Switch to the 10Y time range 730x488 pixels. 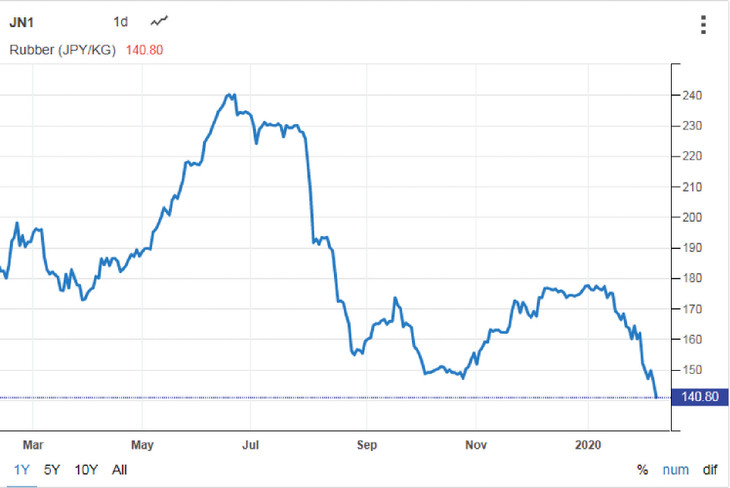pos(86,469)
